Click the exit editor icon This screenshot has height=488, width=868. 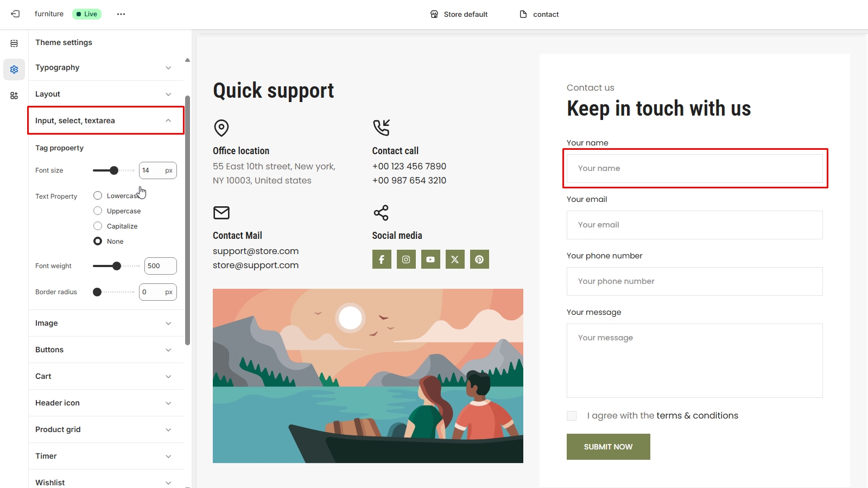15,14
